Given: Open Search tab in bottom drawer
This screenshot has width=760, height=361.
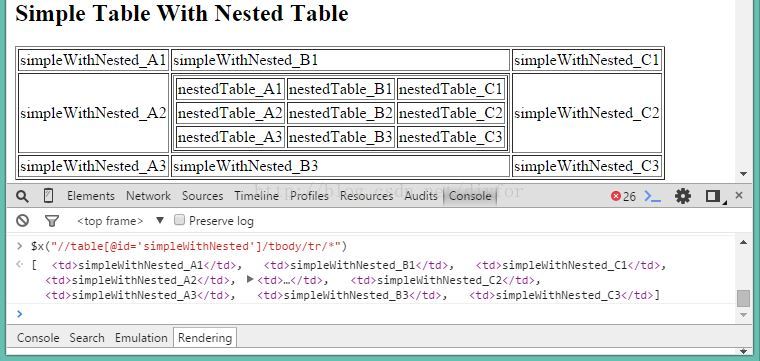Looking at the screenshot, I should click(x=87, y=338).
